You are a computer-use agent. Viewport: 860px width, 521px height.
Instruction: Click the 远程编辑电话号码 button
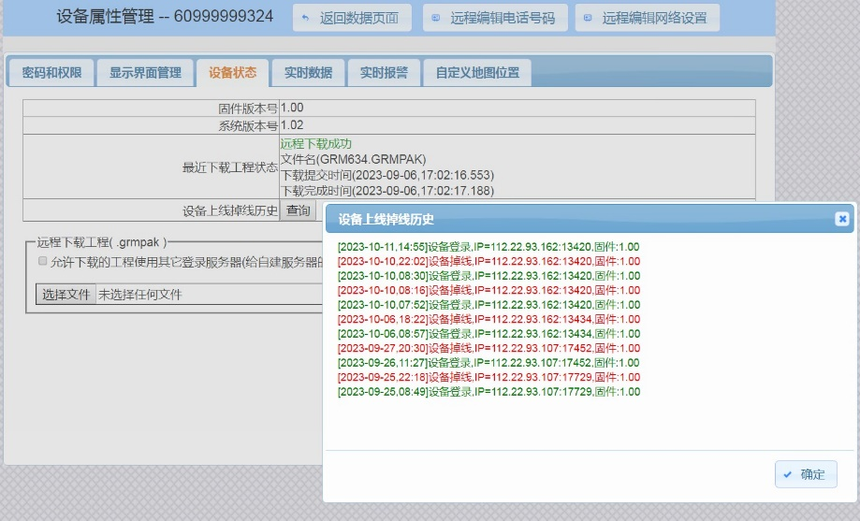495,18
